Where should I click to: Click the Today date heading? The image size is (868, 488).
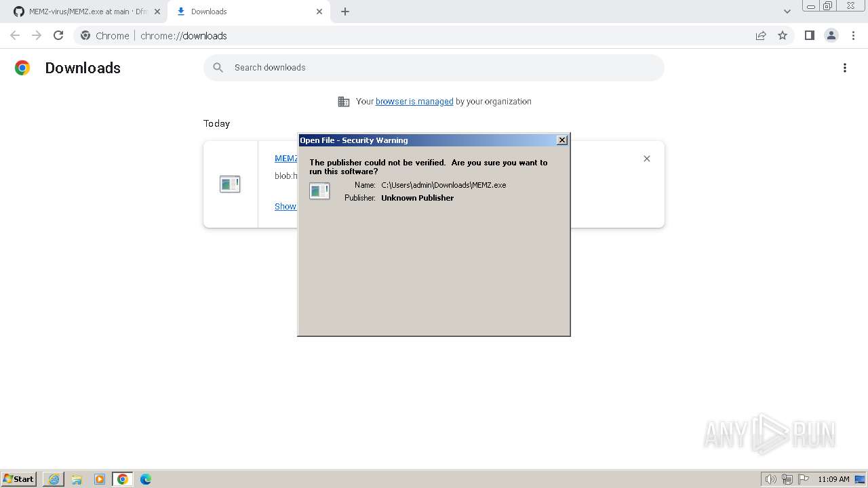216,123
